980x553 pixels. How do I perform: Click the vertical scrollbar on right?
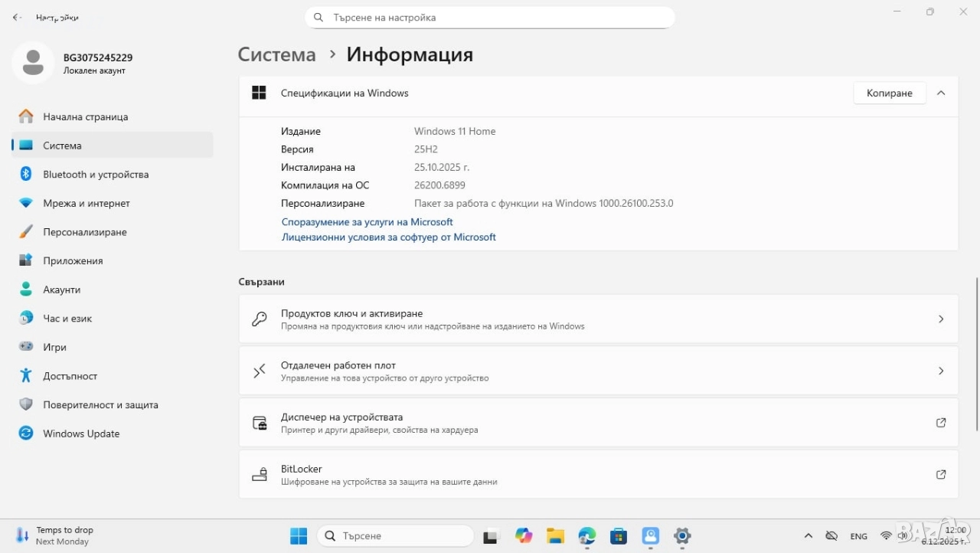(x=976, y=352)
